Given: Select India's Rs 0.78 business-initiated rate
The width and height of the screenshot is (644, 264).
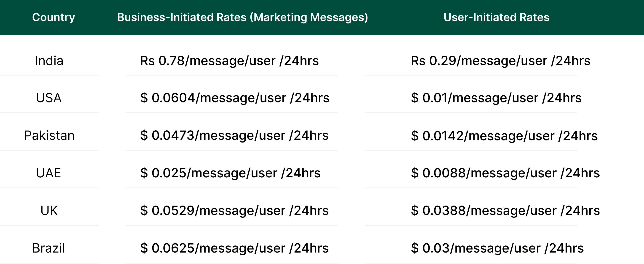Looking at the screenshot, I should pyautogui.click(x=229, y=61).
